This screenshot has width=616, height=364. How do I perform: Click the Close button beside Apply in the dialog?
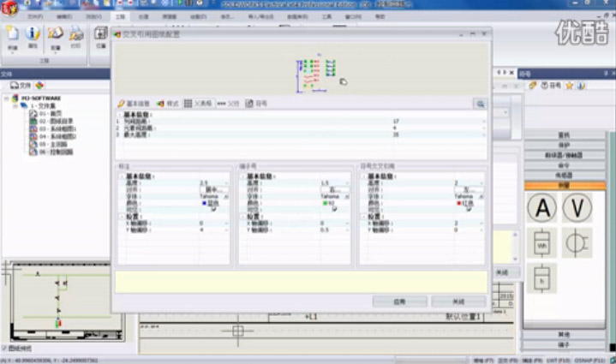458,301
